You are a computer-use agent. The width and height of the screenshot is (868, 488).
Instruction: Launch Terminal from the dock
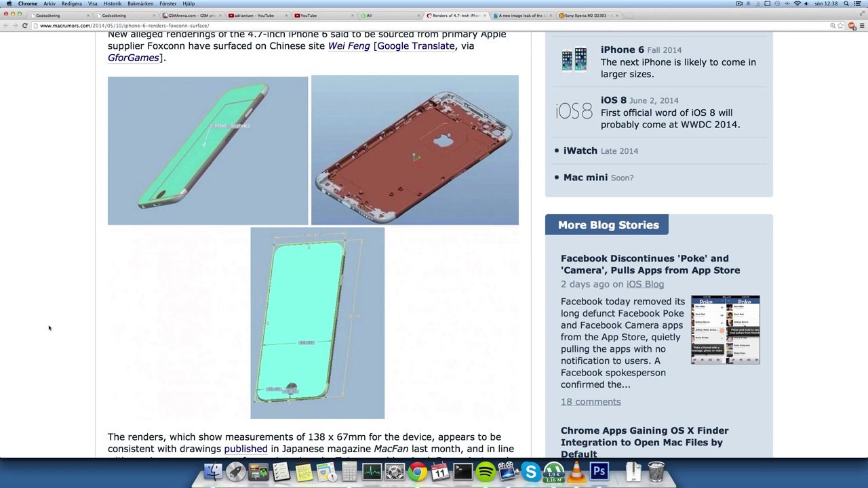(x=463, y=471)
